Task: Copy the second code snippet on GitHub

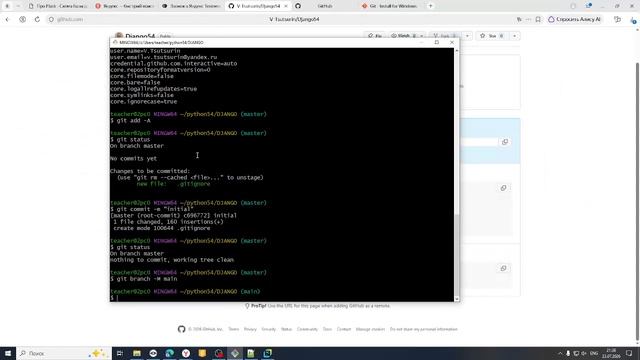Action: coord(503,188)
